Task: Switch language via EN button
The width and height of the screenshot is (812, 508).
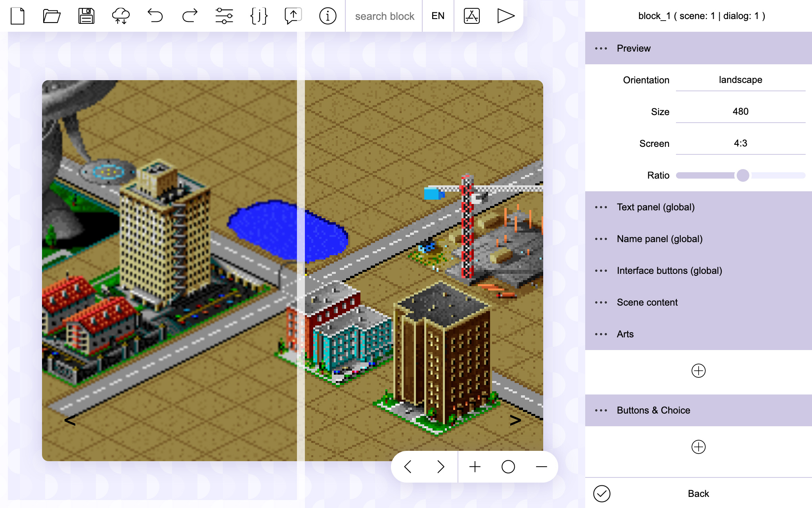Action: pyautogui.click(x=438, y=16)
